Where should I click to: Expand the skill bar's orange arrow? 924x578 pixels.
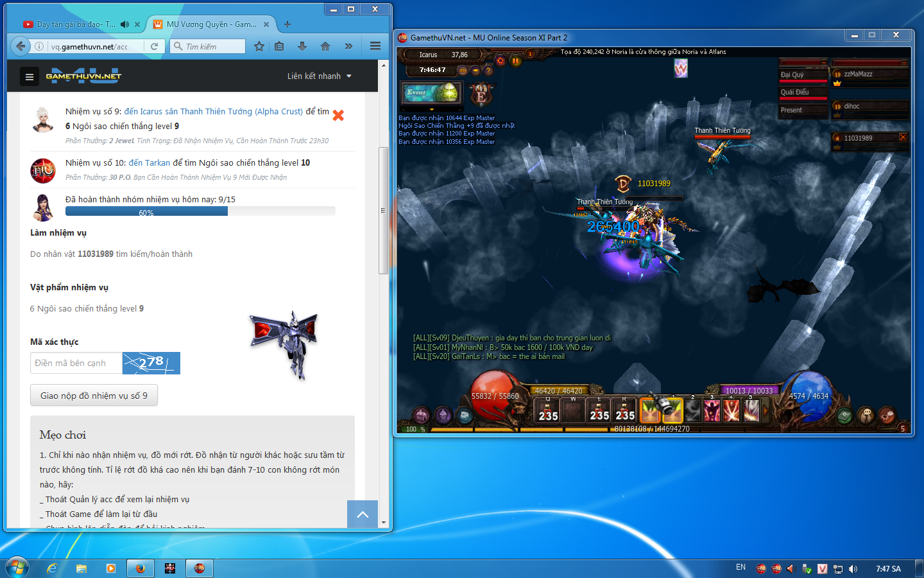[x=765, y=410]
